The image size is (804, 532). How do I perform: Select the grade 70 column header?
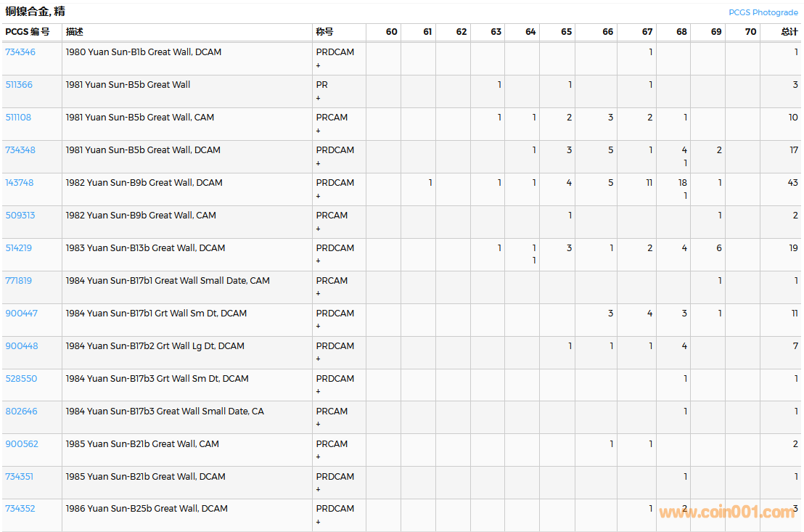(750, 32)
